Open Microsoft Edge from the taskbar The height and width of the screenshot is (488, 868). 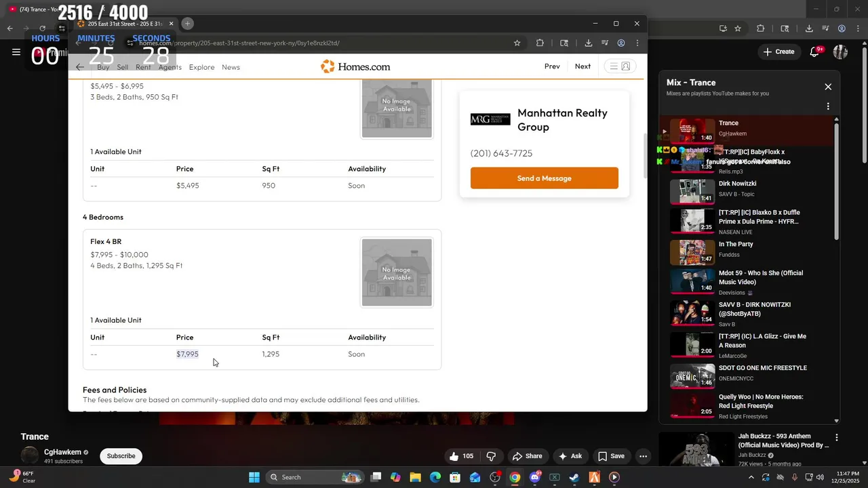click(x=435, y=477)
